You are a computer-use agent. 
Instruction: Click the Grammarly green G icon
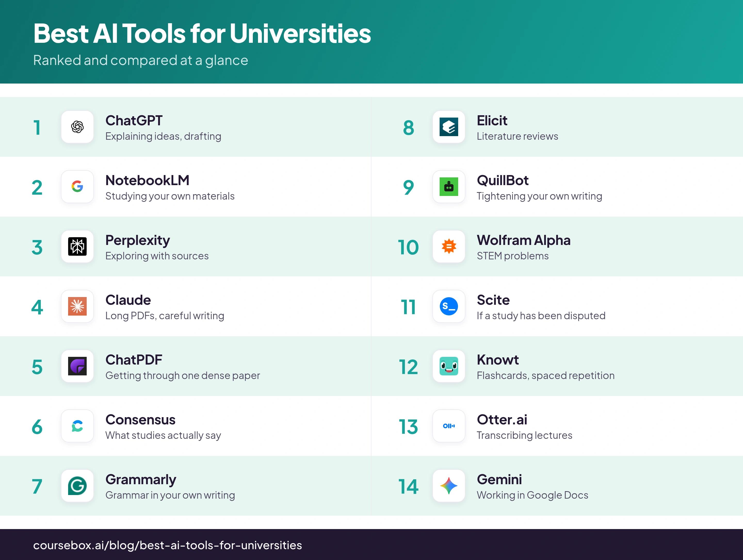[x=77, y=486]
